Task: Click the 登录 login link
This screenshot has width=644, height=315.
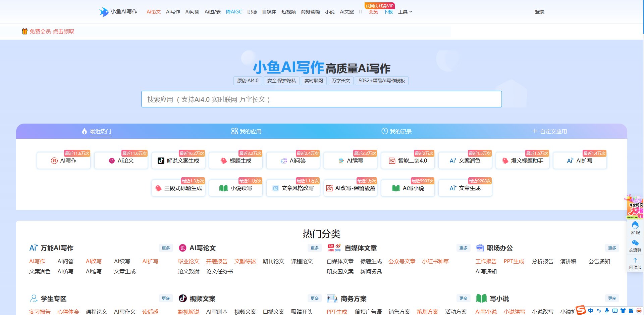Action: coord(539,12)
